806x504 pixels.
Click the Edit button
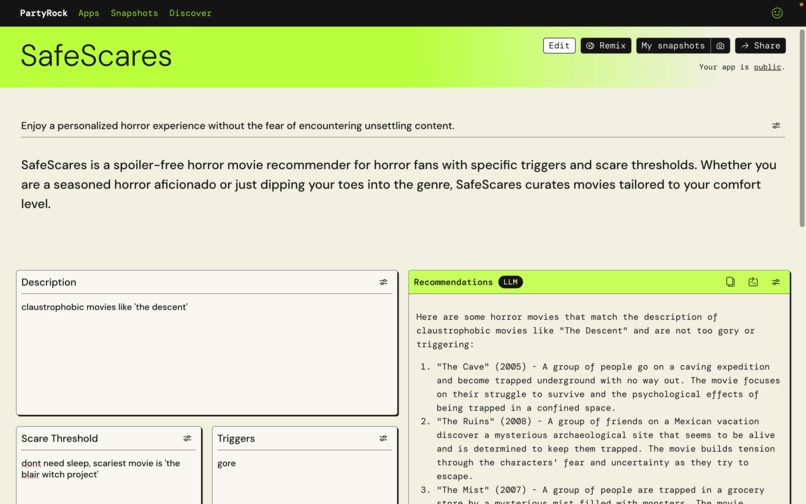[x=559, y=46]
